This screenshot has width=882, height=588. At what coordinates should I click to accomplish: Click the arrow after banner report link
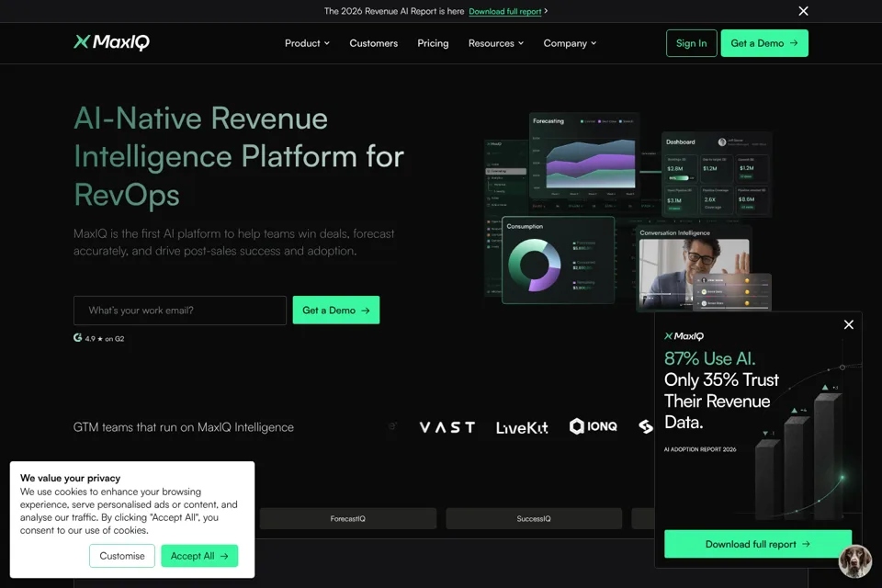pos(546,11)
